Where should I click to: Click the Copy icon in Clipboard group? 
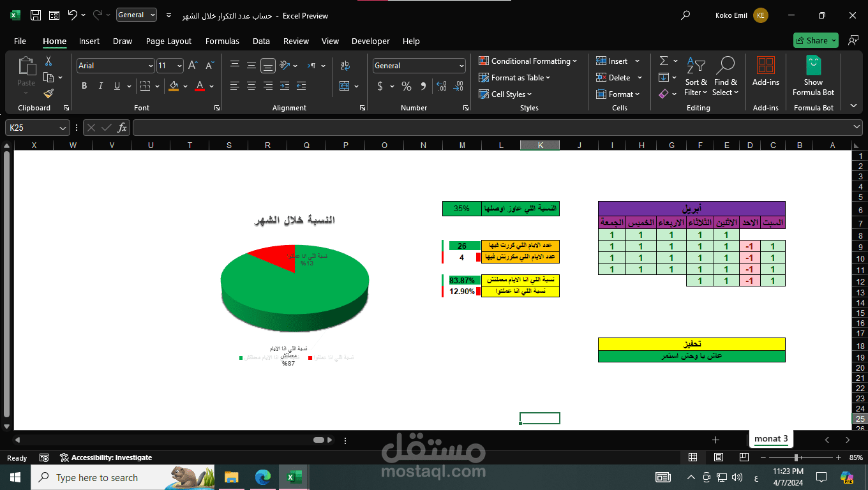[48, 77]
